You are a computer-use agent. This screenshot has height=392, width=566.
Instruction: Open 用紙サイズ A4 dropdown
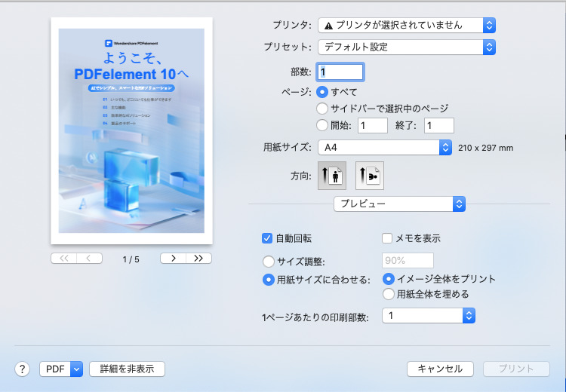click(385, 148)
